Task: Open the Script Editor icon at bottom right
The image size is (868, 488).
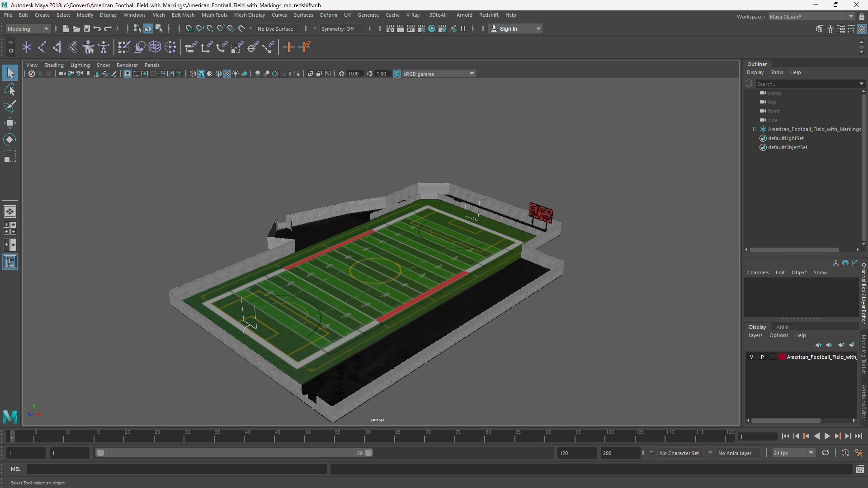Action: pos(859,469)
